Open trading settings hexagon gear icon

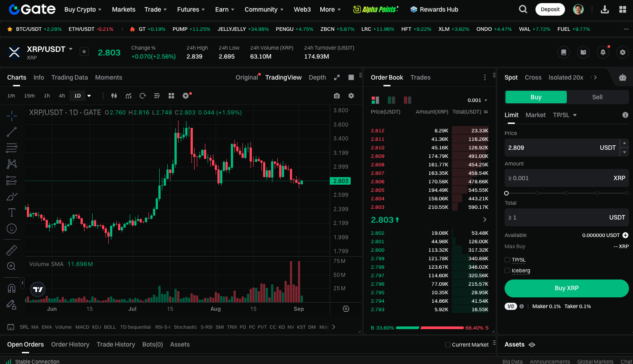pos(623,52)
